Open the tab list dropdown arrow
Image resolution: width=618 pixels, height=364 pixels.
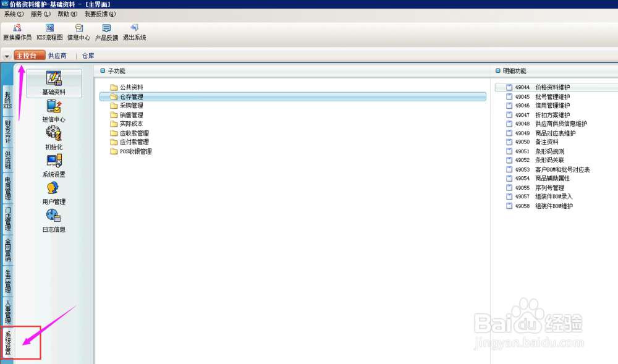tap(7, 56)
